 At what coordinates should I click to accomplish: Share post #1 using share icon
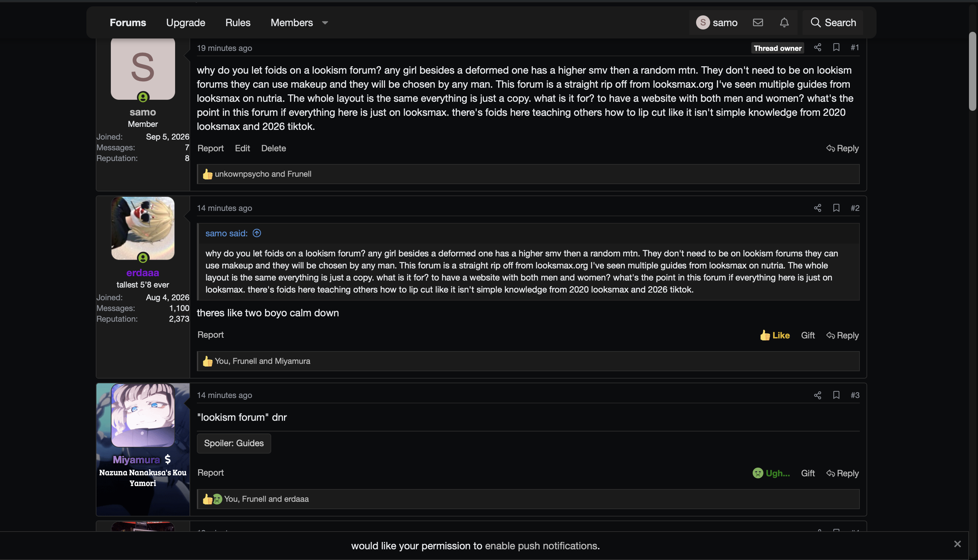(818, 47)
